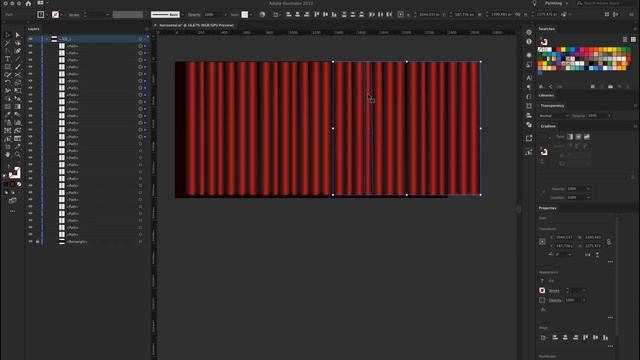
Task: Select the Mesh tool
Action: tap(7, 107)
